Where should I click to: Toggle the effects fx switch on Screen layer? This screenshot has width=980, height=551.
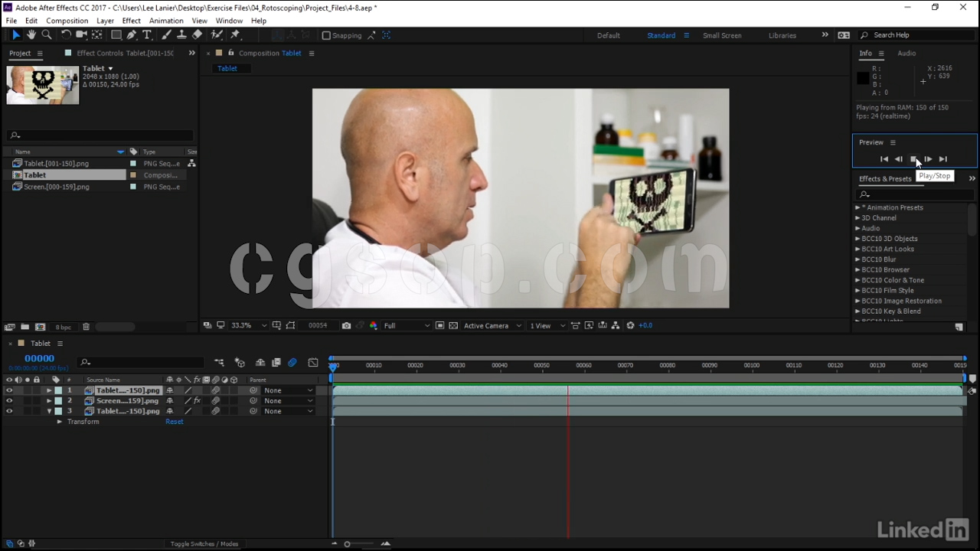tap(197, 401)
